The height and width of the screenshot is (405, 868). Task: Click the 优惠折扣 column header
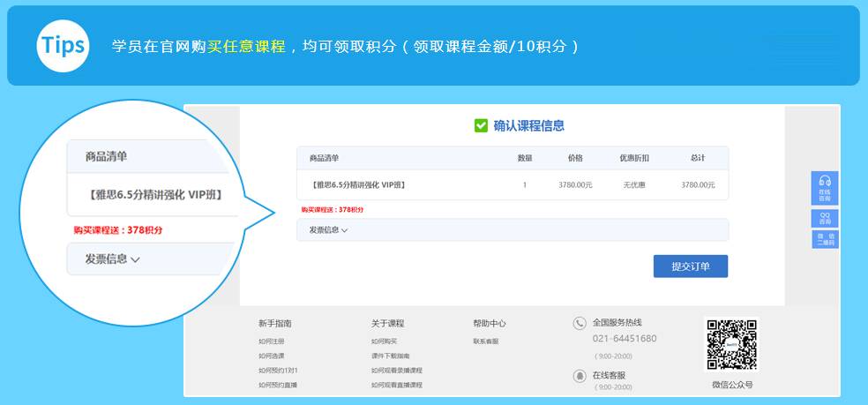(634, 159)
